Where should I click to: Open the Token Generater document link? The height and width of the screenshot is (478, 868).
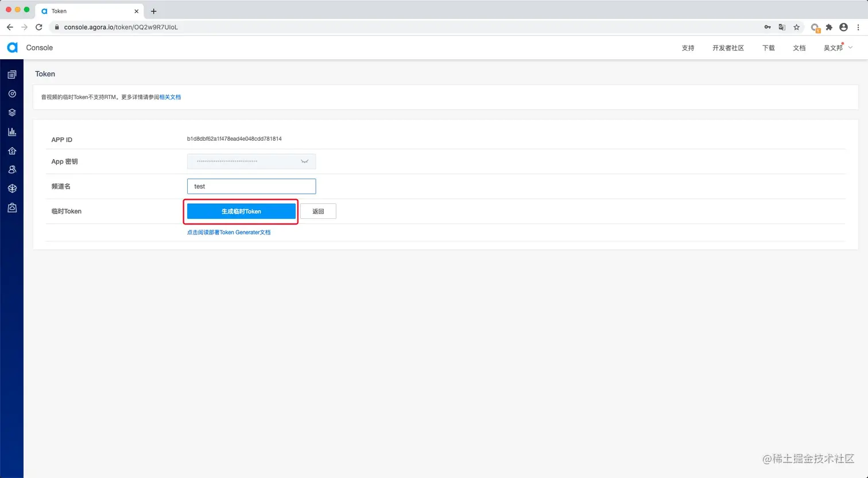[228, 233]
